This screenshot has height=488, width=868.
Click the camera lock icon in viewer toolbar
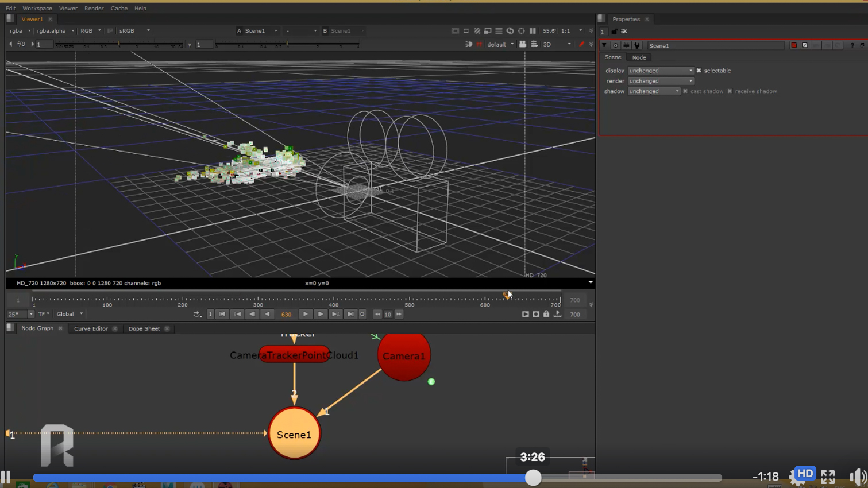(x=523, y=44)
